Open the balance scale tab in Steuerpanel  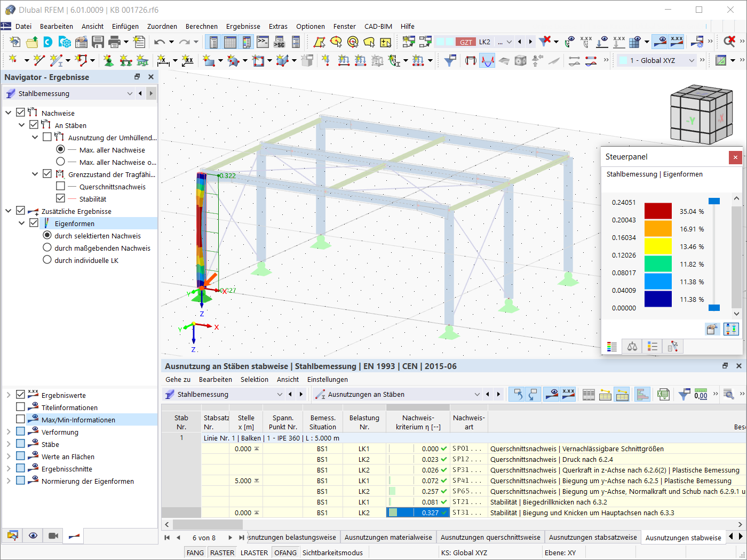[x=632, y=347]
